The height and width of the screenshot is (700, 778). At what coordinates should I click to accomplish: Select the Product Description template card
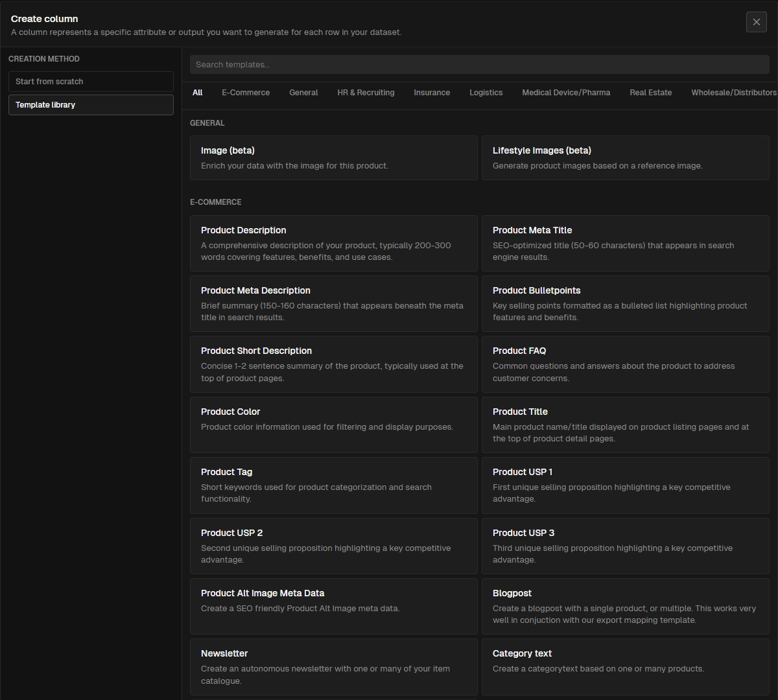coord(333,243)
